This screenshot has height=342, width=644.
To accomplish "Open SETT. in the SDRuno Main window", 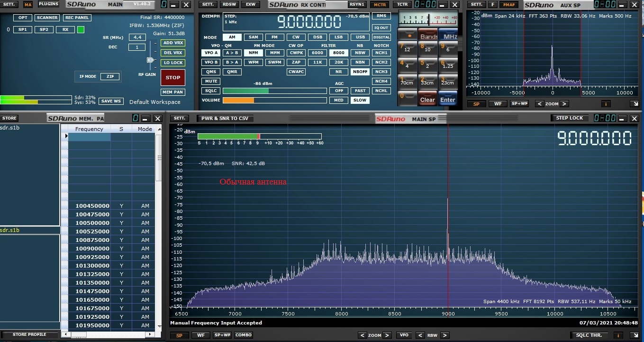I will pyautogui.click(x=10, y=4).
